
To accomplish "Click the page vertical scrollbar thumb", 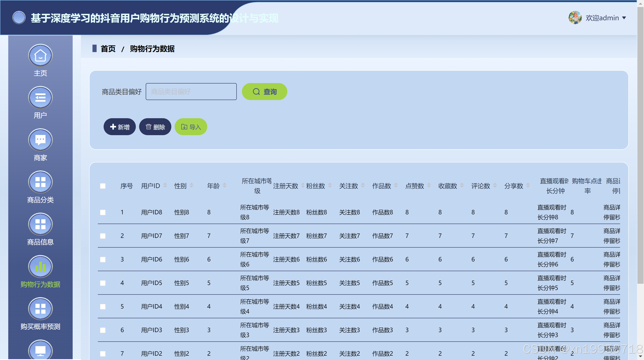I will pos(640,145).
